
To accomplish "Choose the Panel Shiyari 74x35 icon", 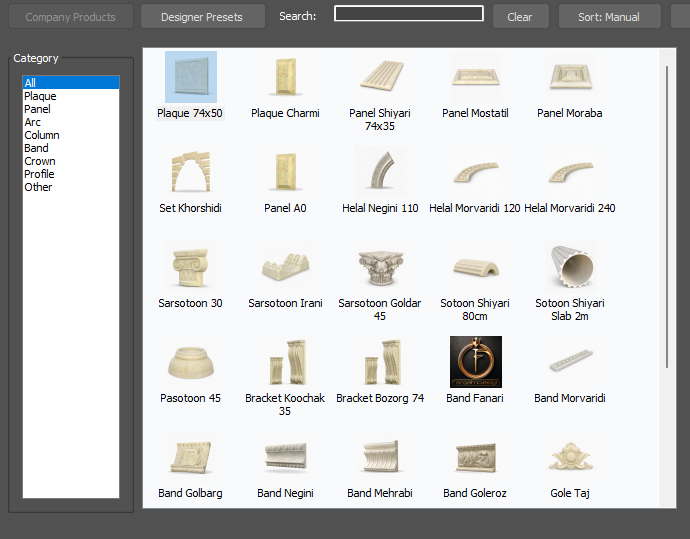I will pos(381,77).
